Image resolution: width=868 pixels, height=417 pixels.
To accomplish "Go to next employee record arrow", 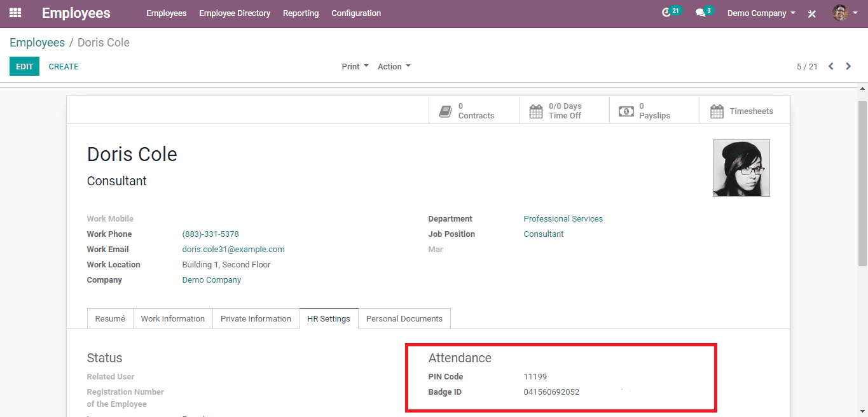I will pyautogui.click(x=848, y=66).
